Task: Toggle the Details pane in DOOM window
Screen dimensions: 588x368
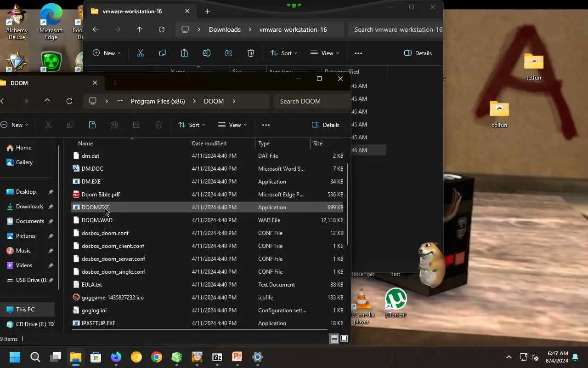Action: tap(326, 125)
